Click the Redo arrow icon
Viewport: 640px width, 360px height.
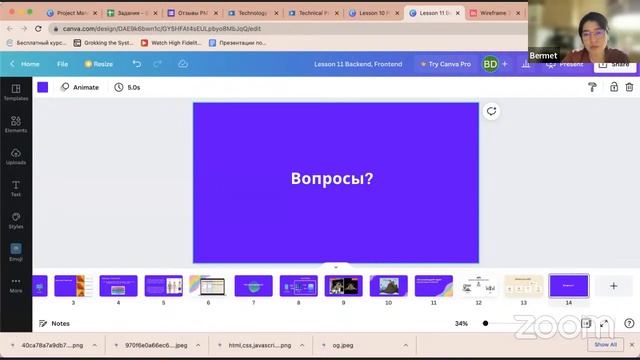point(158,64)
